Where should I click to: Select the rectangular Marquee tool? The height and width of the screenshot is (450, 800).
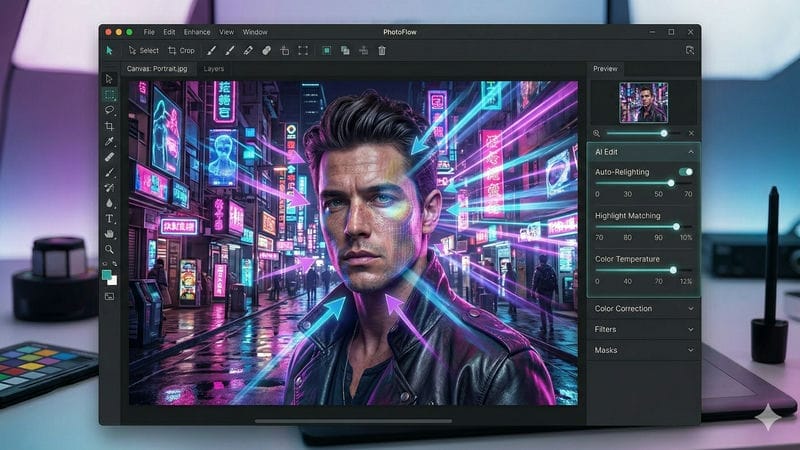(x=110, y=95)
